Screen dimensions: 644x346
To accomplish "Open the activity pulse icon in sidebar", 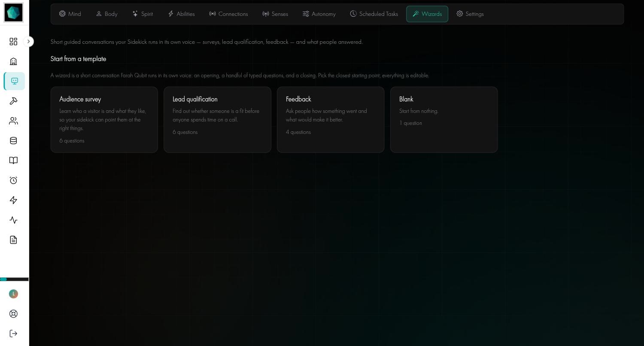I will pyautogui.click(x=13, y=220).
